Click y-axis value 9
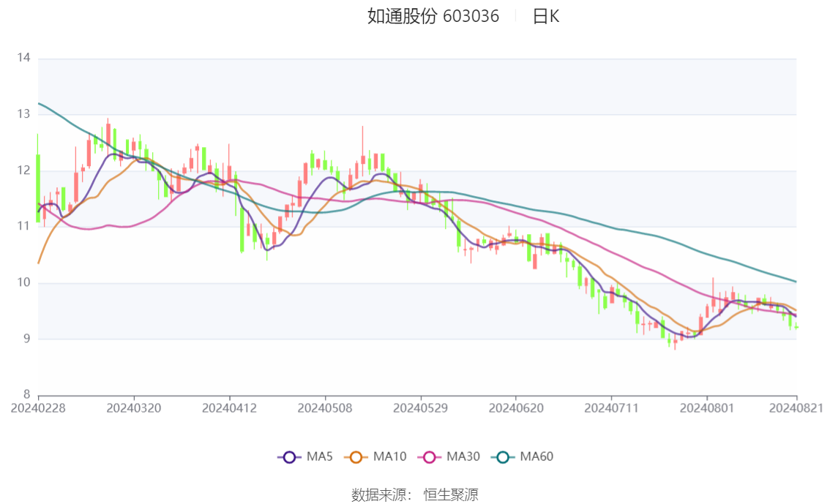 tap(27, 339)
